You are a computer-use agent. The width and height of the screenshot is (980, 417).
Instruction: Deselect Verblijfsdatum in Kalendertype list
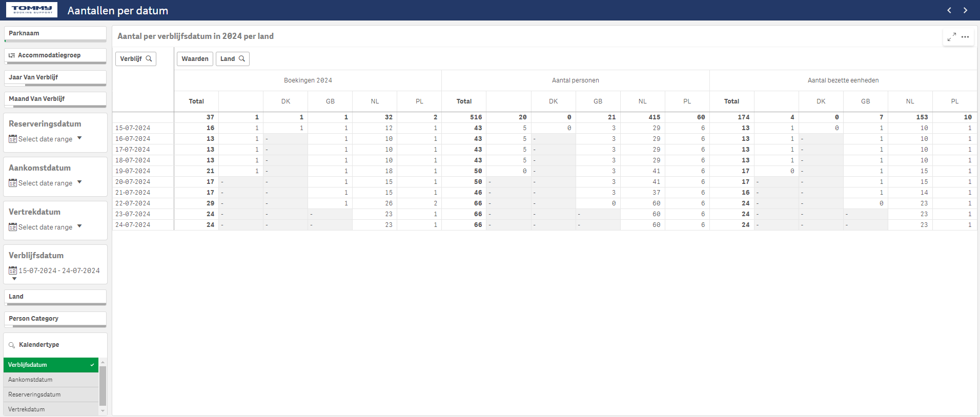click(51, 365)
